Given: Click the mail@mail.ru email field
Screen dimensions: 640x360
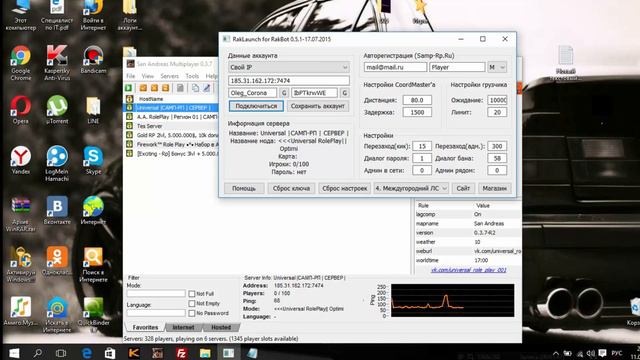Looking at the screenshot, I should click(395, 67).
